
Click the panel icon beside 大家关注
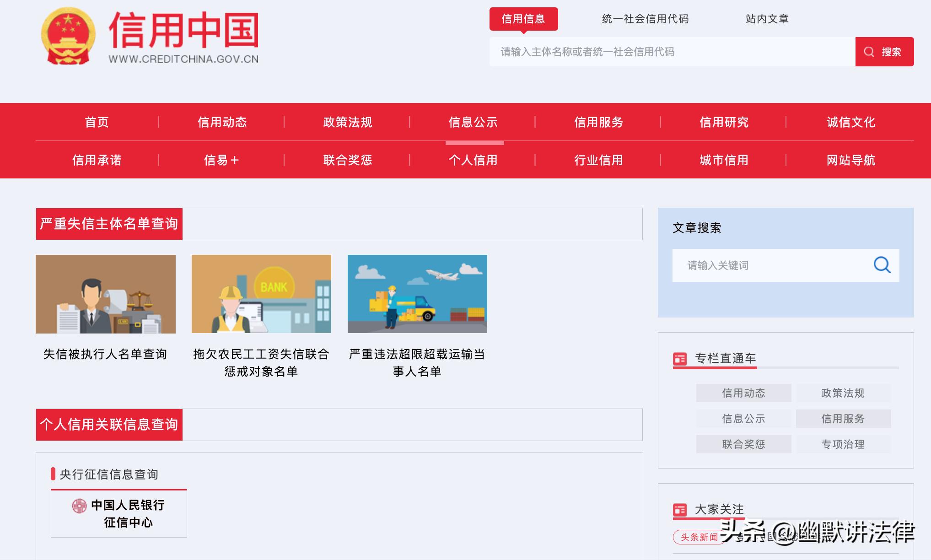[681, 508]
